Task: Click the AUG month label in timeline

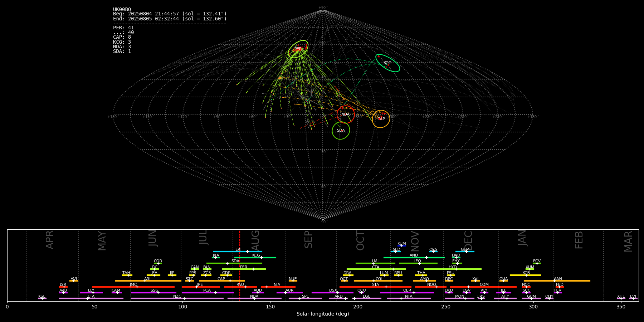Action: [x=255, y=240]
